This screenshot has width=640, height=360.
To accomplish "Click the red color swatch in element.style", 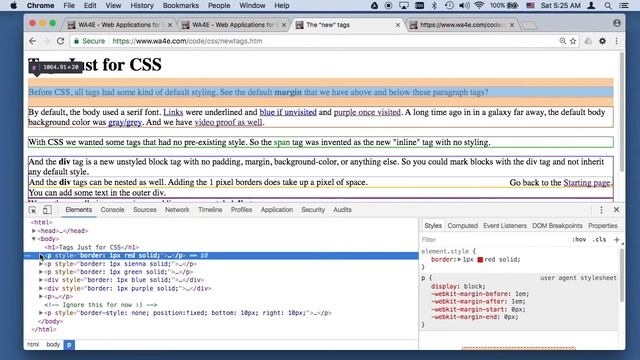I will point(480,260).
